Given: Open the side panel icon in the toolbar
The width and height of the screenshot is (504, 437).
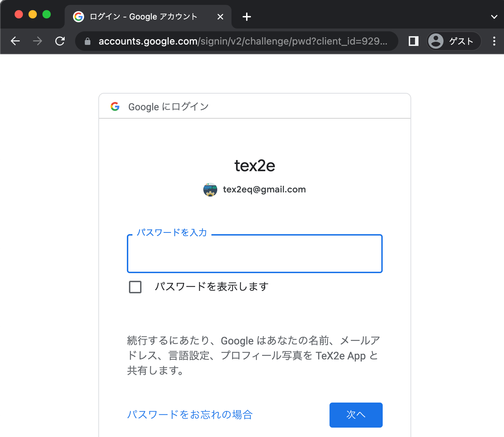Looking at the screenshot, I should [413, 41].
